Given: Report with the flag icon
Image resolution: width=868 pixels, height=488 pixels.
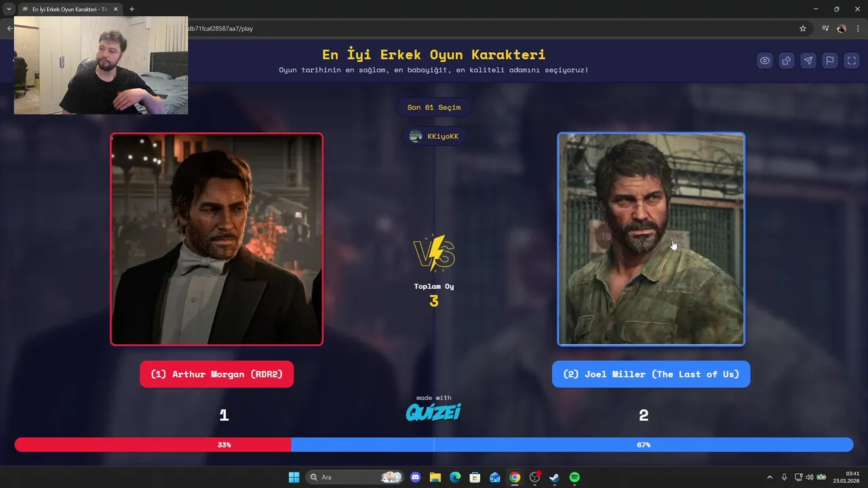Looking at the screenshot, I should [830, 60].
